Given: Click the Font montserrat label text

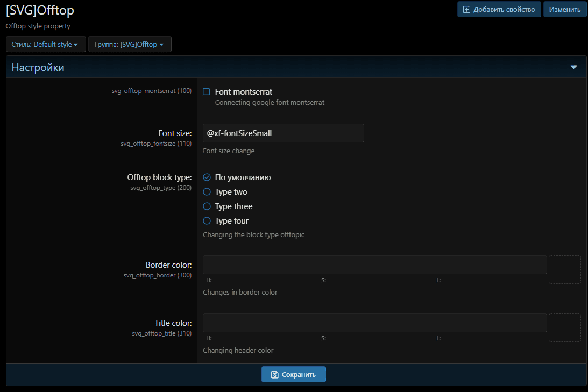Looking at the screenshot, I should click(243, 92).
